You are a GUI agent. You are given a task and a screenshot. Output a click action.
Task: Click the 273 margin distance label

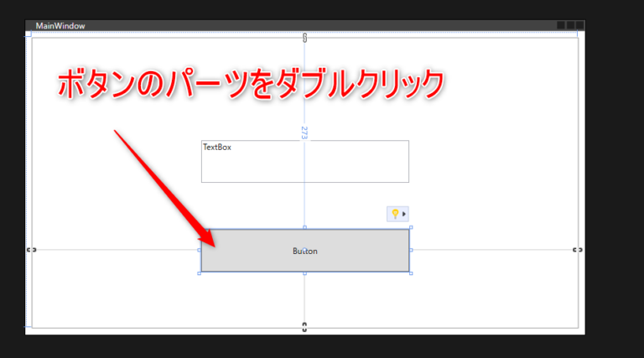304,132
